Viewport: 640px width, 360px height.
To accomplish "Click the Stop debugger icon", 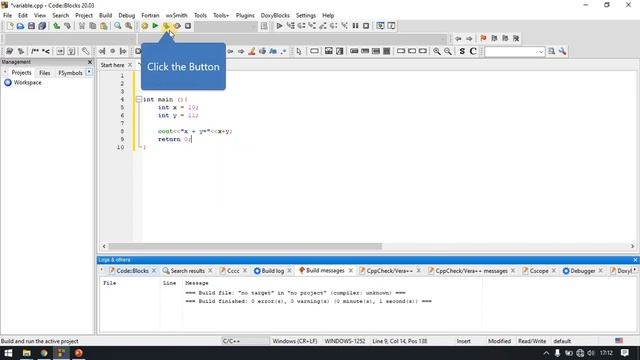I will (366, 26).
